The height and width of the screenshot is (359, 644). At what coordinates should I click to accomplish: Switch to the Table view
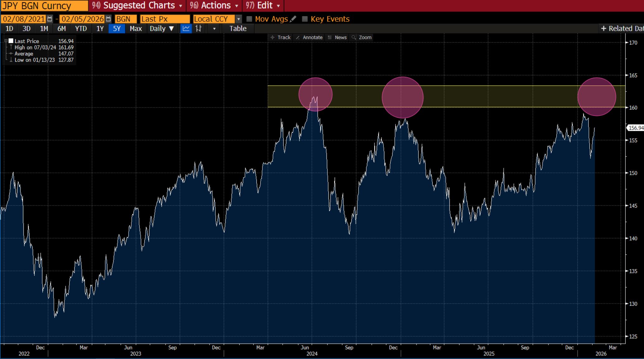238,29
